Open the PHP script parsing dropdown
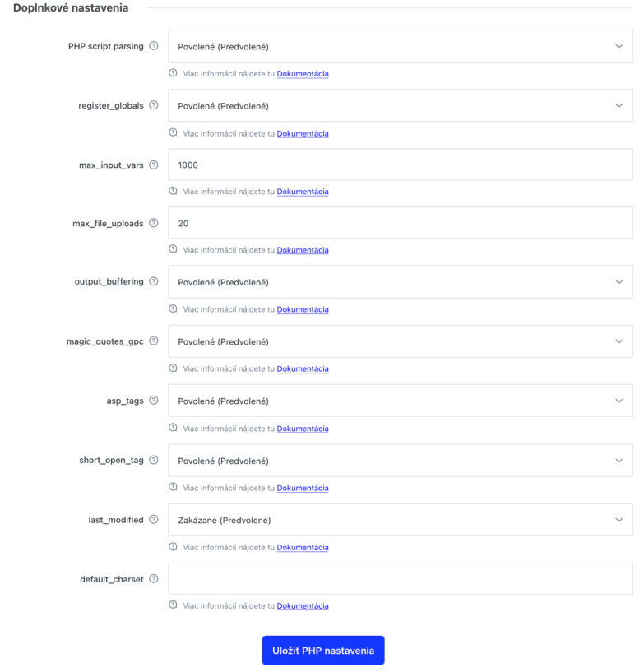This screenshot has width=644, height=672. click(x=401, y=46)
